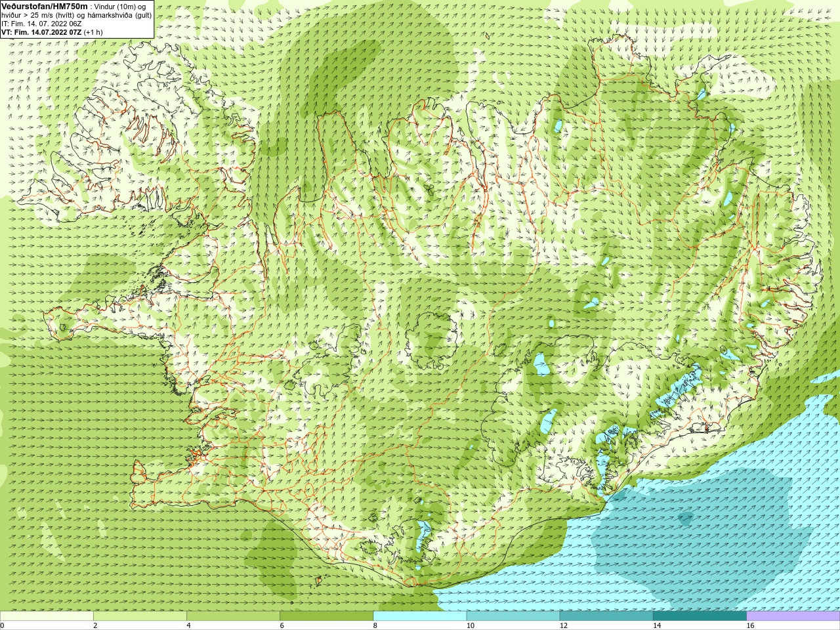Click the 14–16 m/s dark teal legend swatch
The image size is (840, 630).
pyautogui.click(x=700, y=616)
